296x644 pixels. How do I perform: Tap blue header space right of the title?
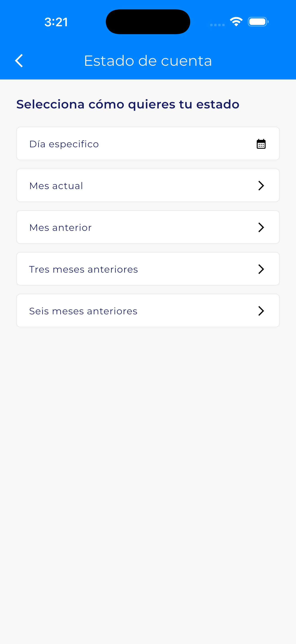(x=252, y=61)
